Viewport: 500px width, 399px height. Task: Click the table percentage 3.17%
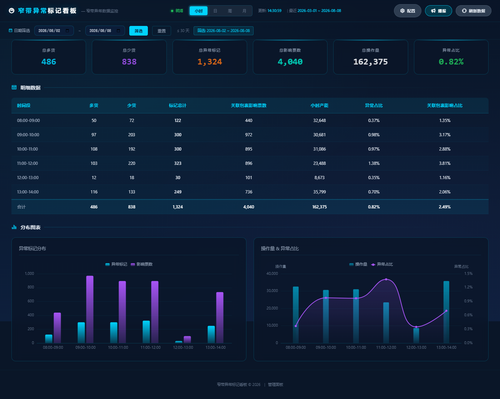445,135
